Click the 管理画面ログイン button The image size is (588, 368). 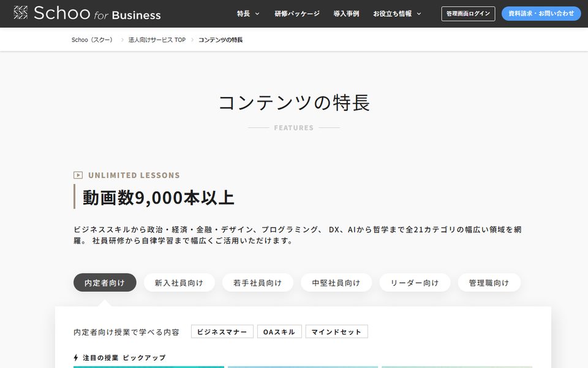tap(468, 13)
